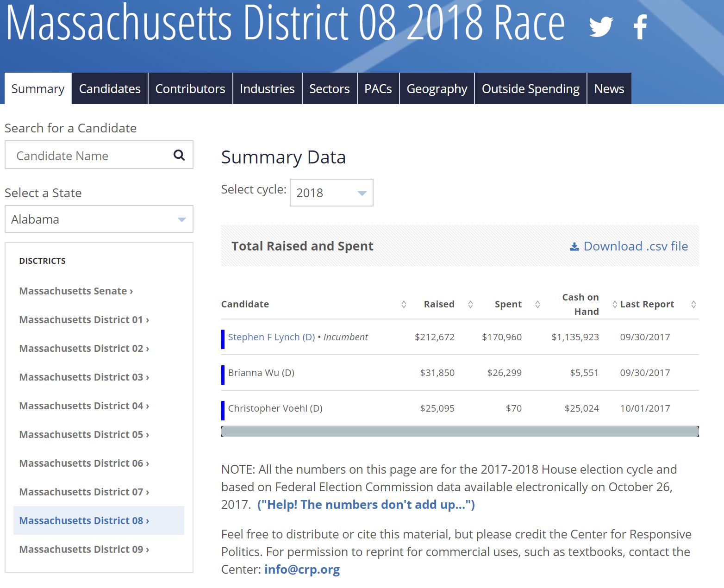Screen dimensions: 724x588
Task: Click Lynch's raised amount $212,672
Action: pyautogui.click(x=435, y=337)
